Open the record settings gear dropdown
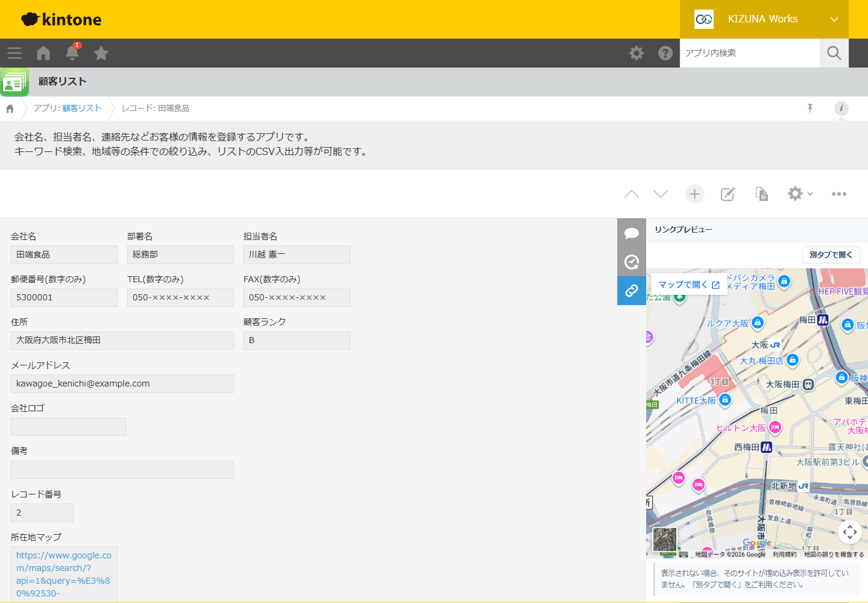 point(800,194)
